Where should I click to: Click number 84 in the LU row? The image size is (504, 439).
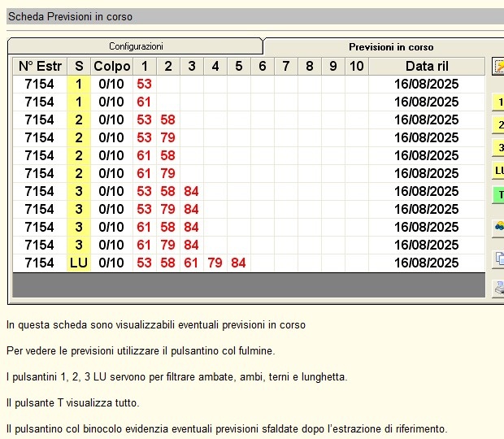pyautogui.click(x=238, y=263)
